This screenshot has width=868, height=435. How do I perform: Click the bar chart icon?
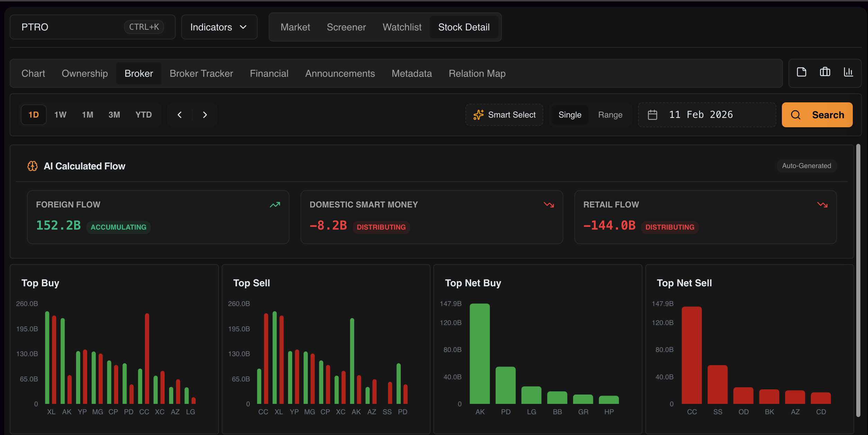pos(848,72)
